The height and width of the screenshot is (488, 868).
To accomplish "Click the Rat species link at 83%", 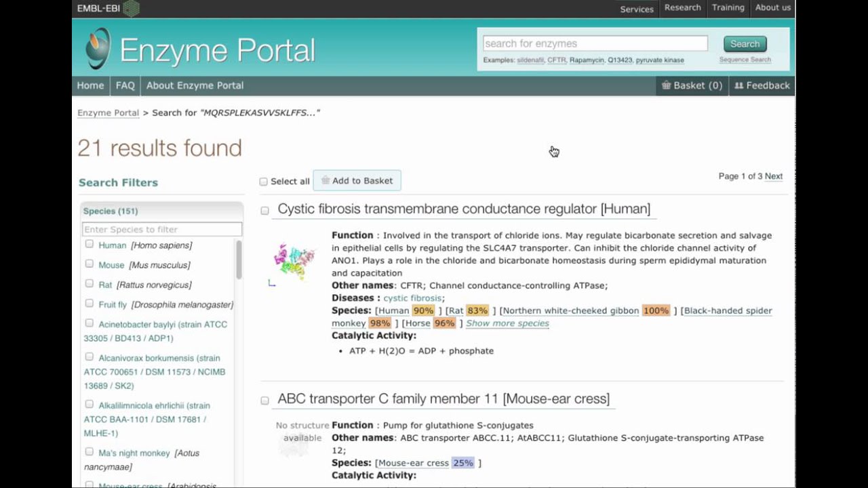I will point(468,310).
